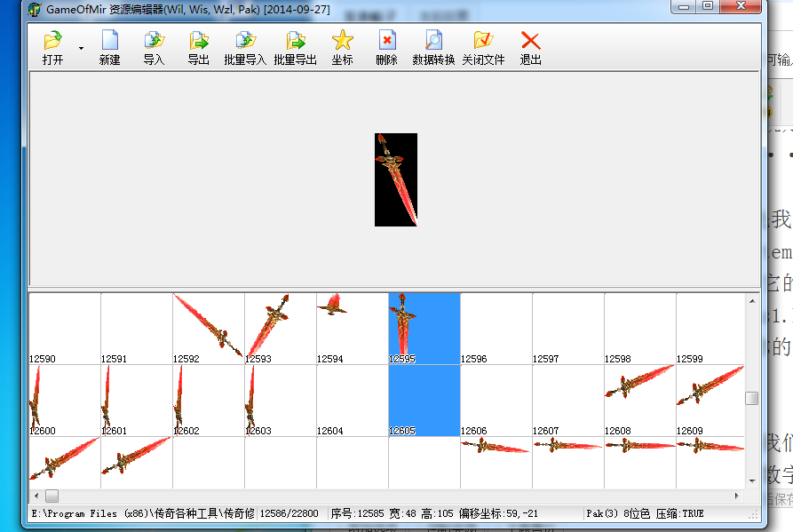Select empty thumbnail 12604

tap(352, 401)
